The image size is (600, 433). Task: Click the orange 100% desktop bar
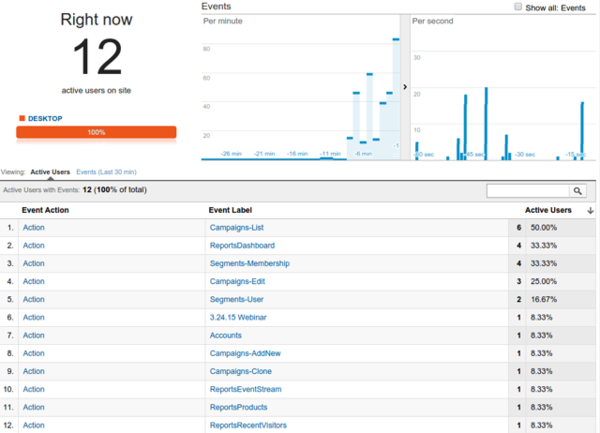pos(96,132)
